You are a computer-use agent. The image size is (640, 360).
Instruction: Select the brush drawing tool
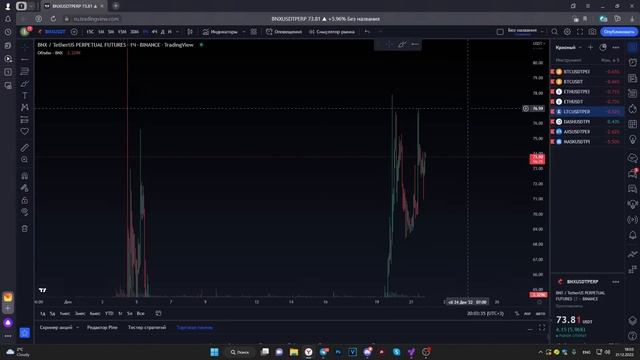click(25, 84)
